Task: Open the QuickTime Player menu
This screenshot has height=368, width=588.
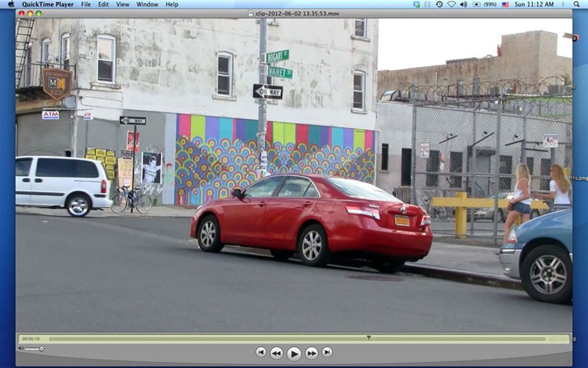Action: pos(48,5)
